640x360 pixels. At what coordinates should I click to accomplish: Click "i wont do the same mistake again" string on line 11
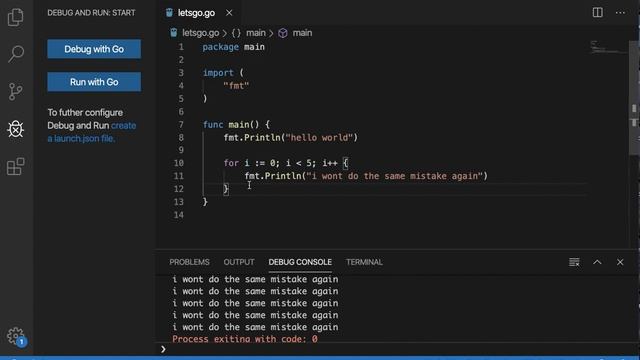(395, 176)
